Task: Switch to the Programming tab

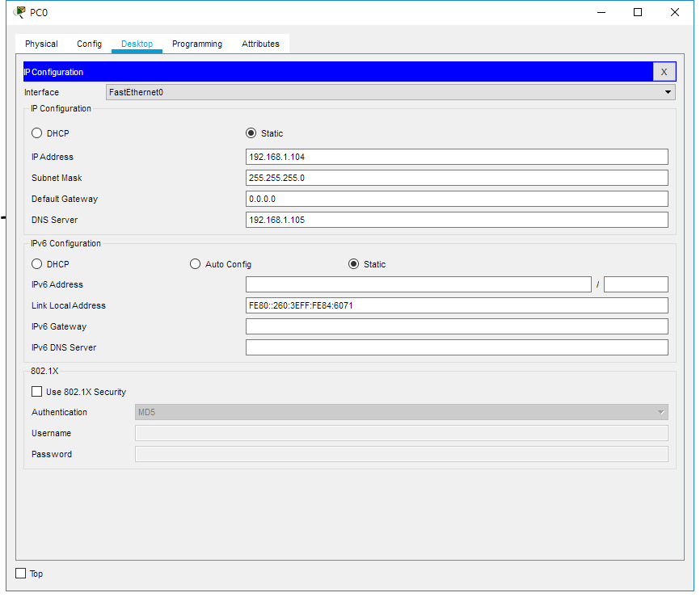Action: (x=196, y=44)
